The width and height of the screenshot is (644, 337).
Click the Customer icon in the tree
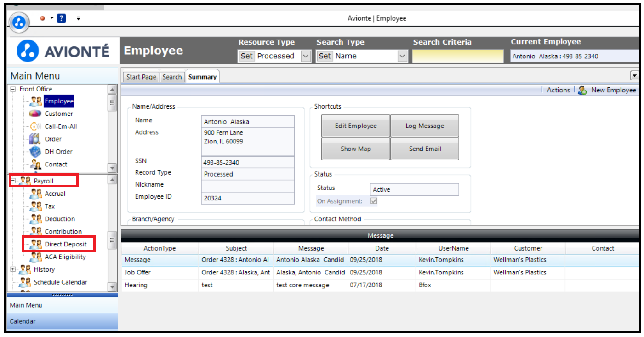pos(36,114)
